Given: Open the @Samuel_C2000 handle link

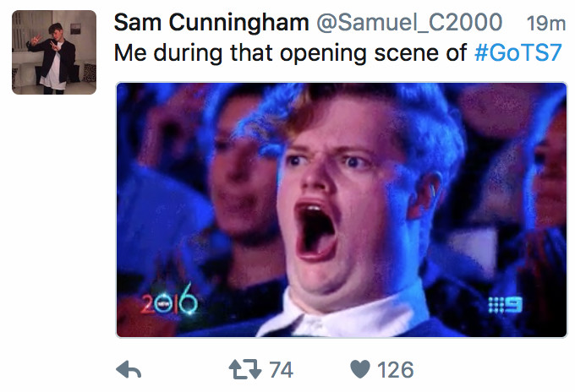Looking at the screenshot, I should coord(409,22).
